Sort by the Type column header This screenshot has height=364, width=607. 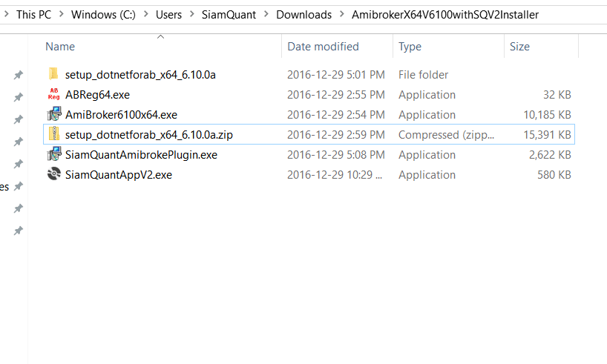[410, 47]
